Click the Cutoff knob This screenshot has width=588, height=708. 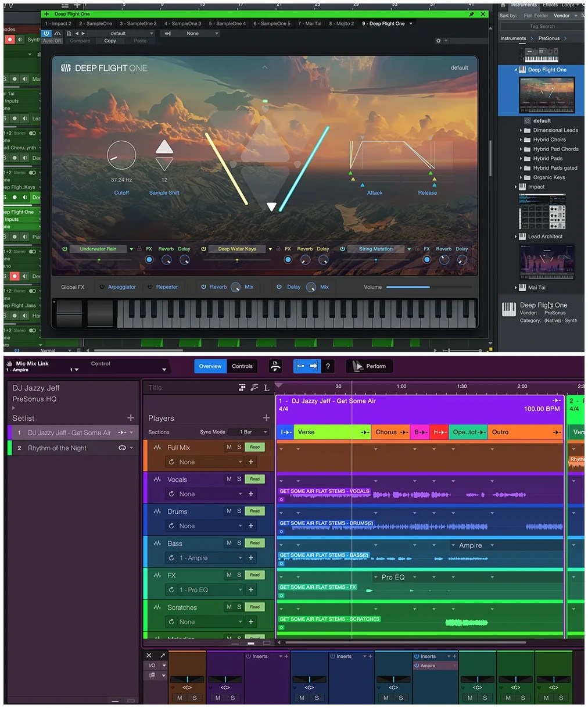121,155
